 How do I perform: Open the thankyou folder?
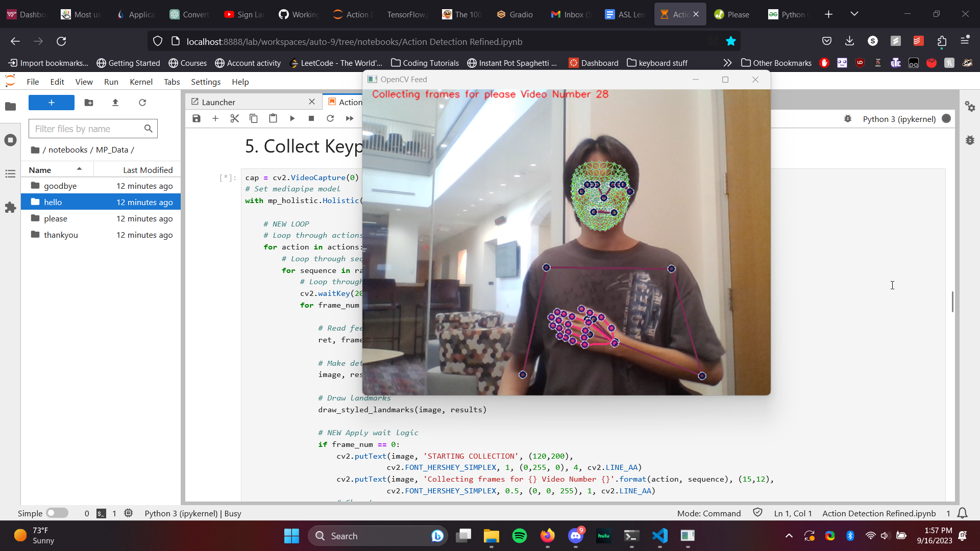(61, 235)
